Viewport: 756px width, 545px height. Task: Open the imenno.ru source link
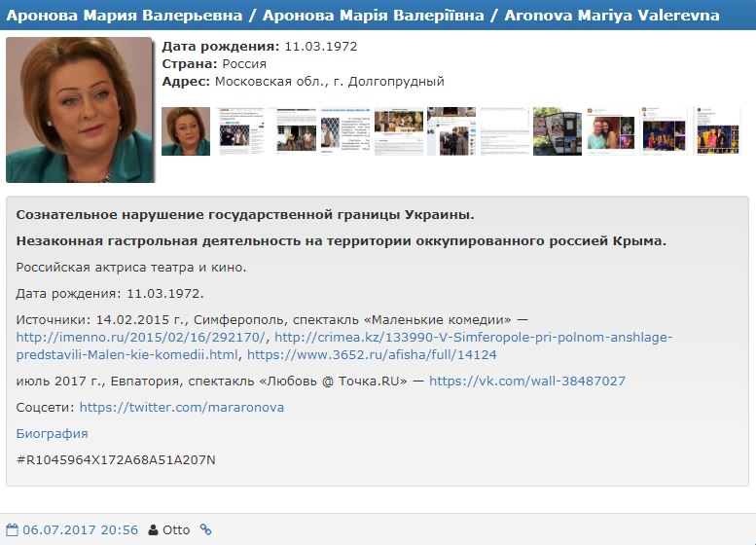(x=140, y=337)
